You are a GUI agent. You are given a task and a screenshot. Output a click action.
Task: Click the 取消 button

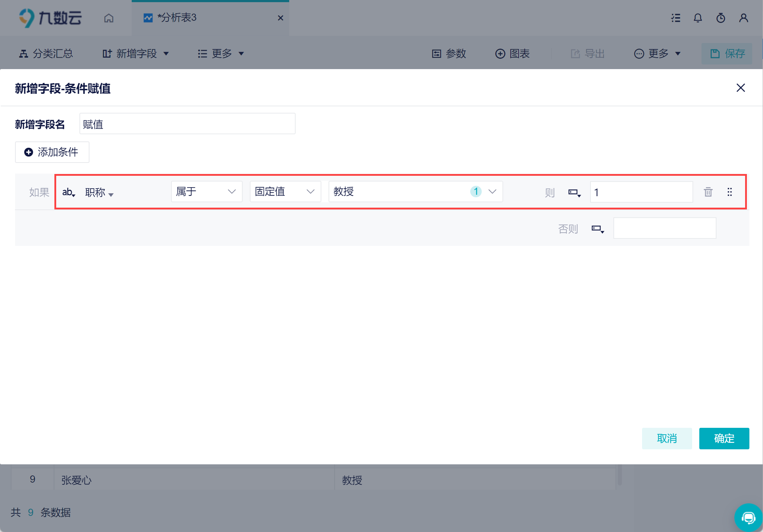click(x=667, y=438)
